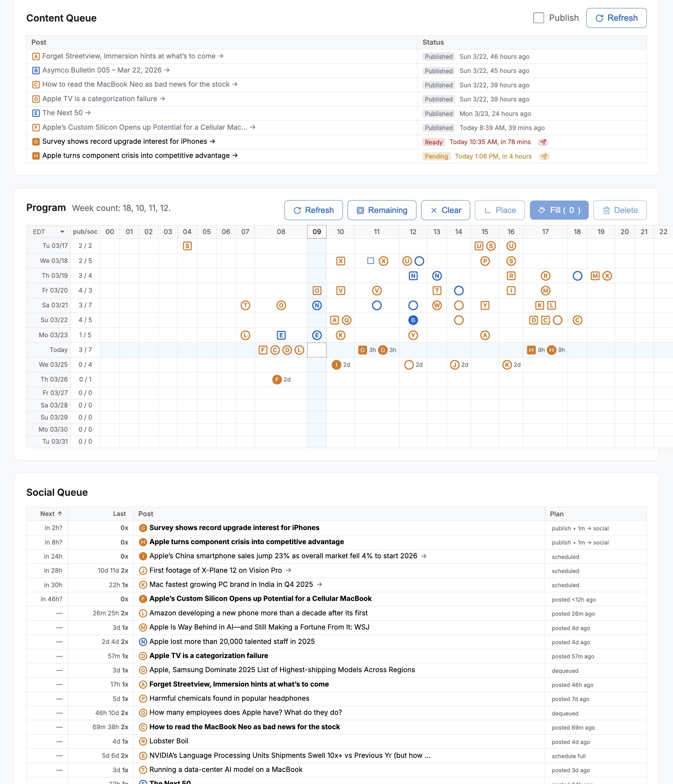673x784 pixels.
Task: Click K icon beside Mac fastest growing PC brand
Action: pyautogui.click(x=143, y=584)
